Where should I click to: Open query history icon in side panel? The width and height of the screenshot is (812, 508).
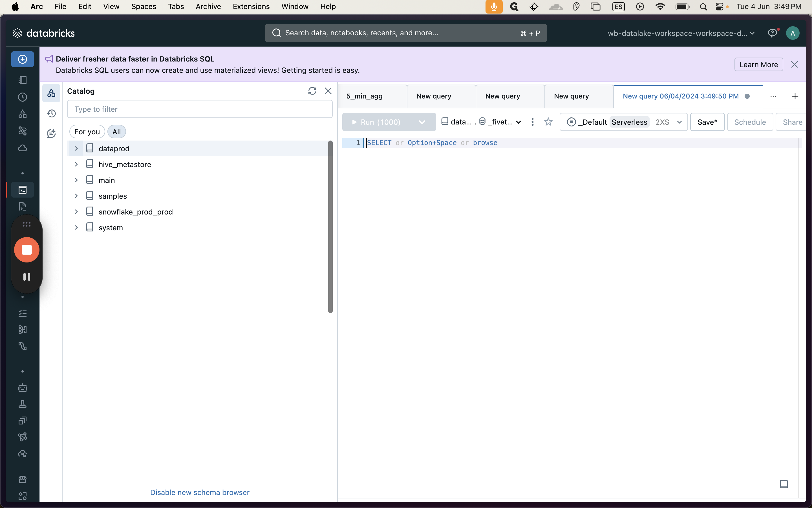(x=51, y=113)
